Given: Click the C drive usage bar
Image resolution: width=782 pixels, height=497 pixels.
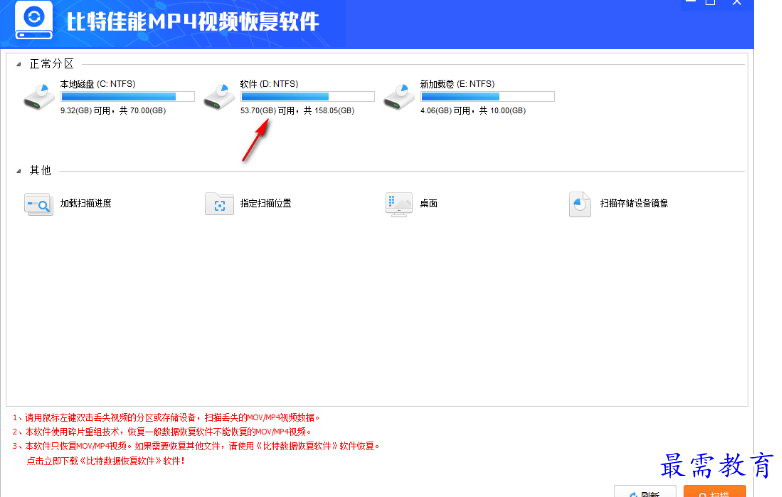Looking at the screenshot, I should tap(128, 97).
